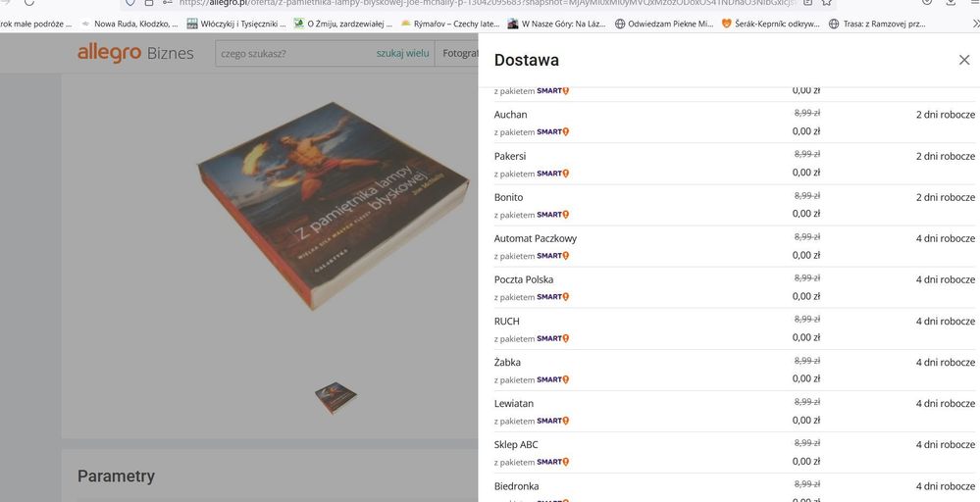980x502 pixels.
Task: Click 'z pakietem' label in the Sklep ABC row
Action: pos(514,462)
